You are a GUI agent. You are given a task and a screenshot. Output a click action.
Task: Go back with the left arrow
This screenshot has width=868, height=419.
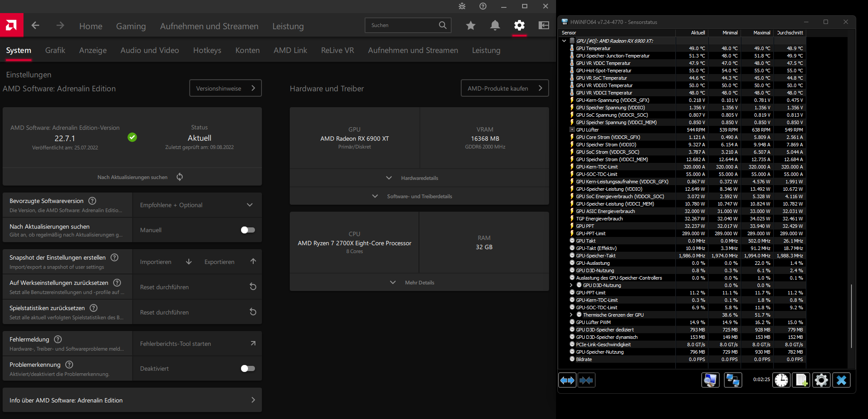pos(36,26)
